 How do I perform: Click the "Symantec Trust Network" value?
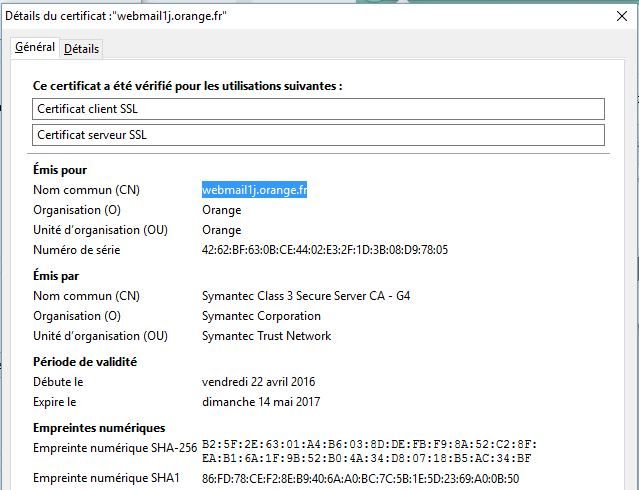tap(266, 336)
